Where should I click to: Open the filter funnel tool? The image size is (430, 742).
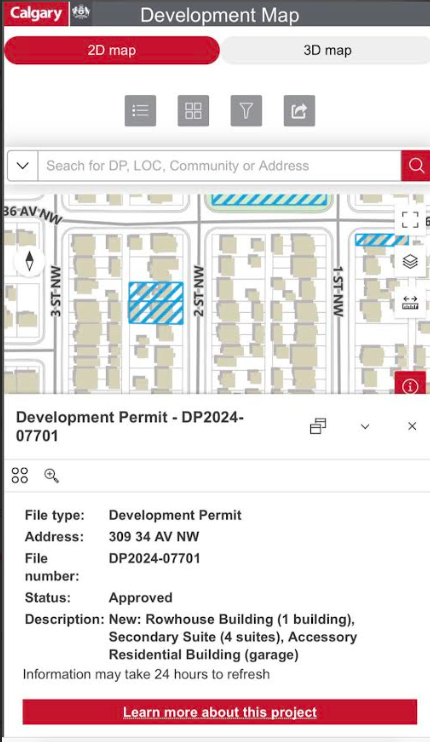tap(246, 111)
